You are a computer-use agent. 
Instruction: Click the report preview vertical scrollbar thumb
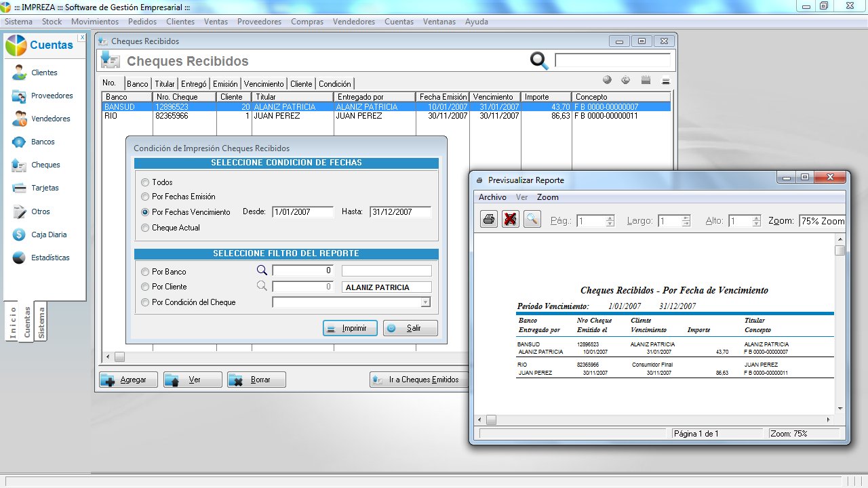840,250
